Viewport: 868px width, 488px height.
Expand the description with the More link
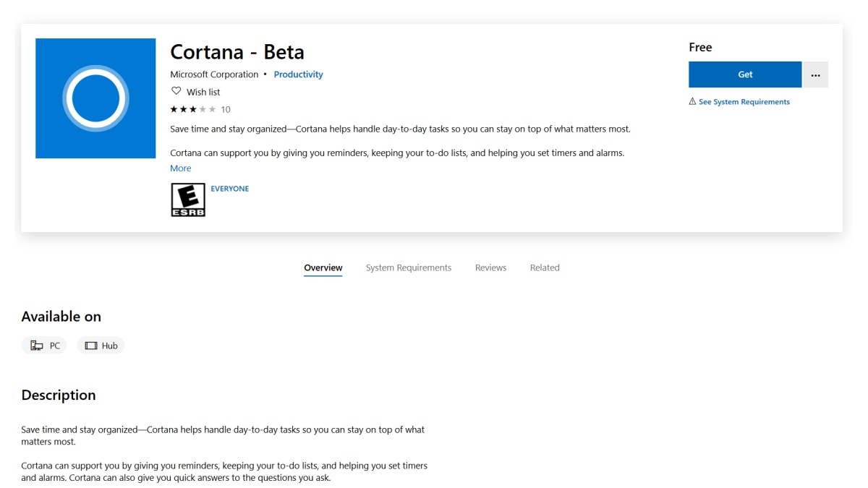(x=180, y=168)
